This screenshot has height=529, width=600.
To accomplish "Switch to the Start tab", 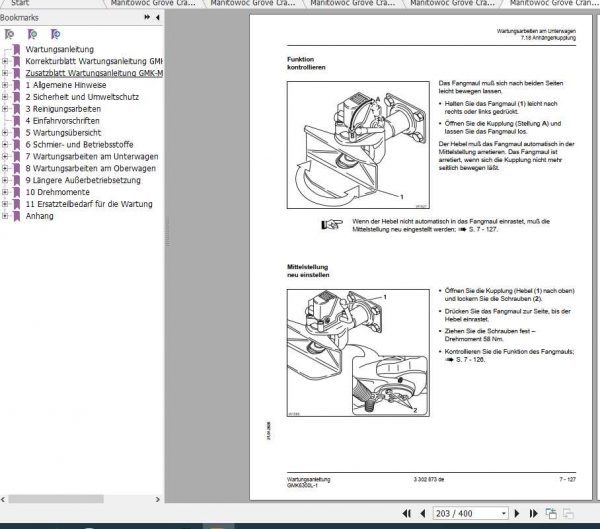I will pyautogui.click(x=20, y=3).
